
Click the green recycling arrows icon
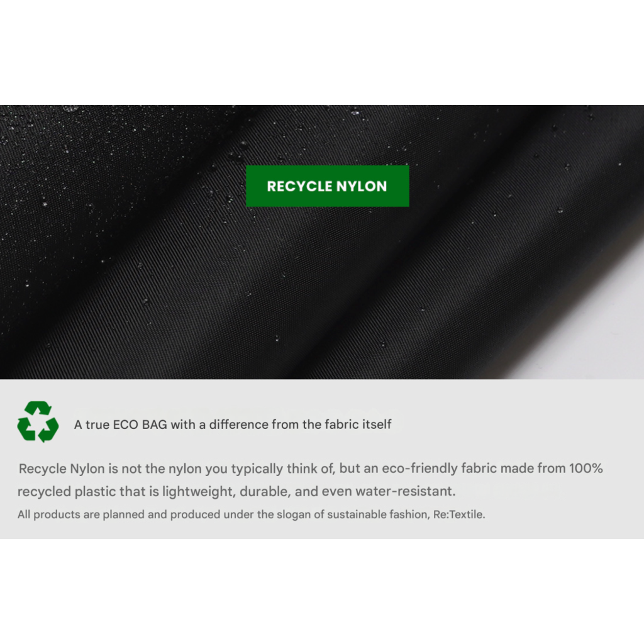38,421
